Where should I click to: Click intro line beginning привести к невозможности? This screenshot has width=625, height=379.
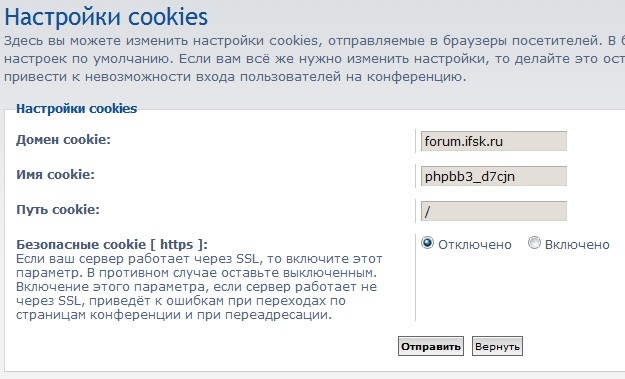235,76
